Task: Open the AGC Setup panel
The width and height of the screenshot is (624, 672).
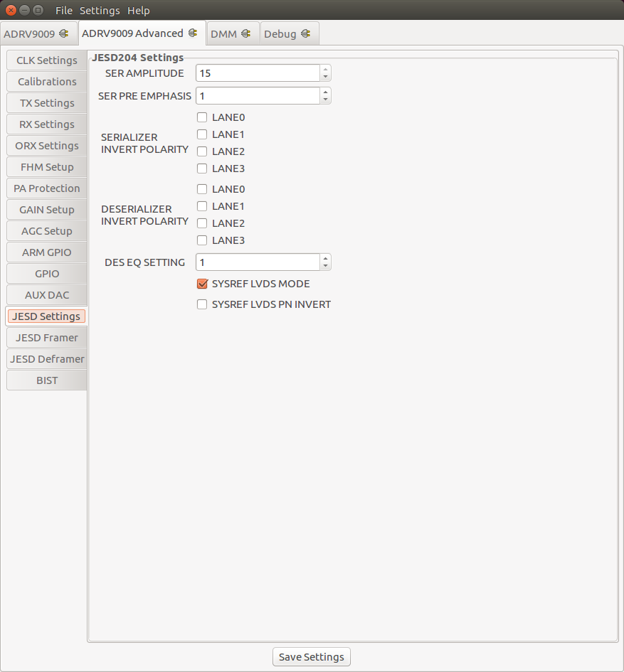Action: (x=46, y=231)
